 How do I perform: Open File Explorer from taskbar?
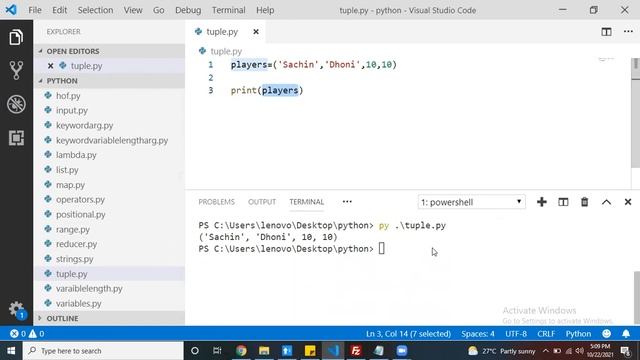(x=264, y=351)
